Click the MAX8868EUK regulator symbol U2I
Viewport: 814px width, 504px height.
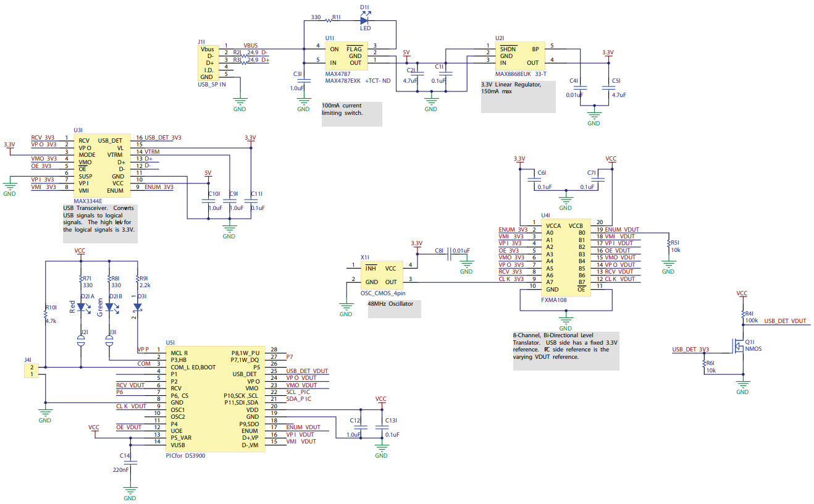pyautogui.click(x=519, y=55)
